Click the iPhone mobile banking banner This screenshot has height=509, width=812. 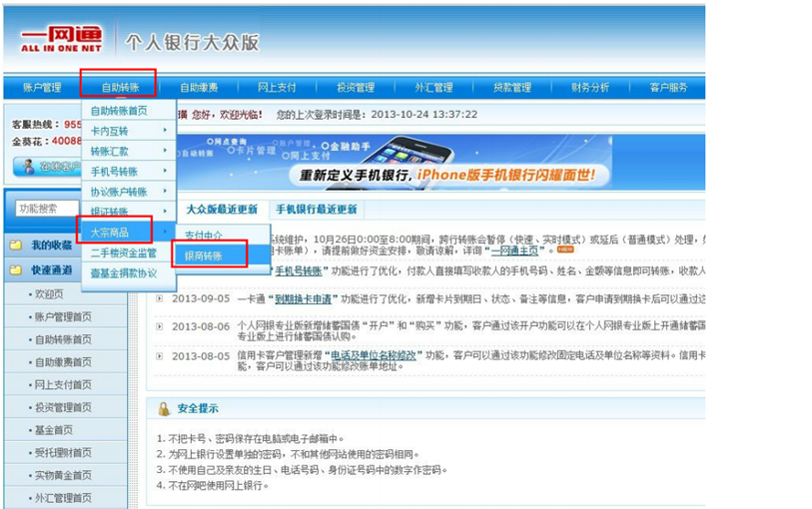coord(394,162)
